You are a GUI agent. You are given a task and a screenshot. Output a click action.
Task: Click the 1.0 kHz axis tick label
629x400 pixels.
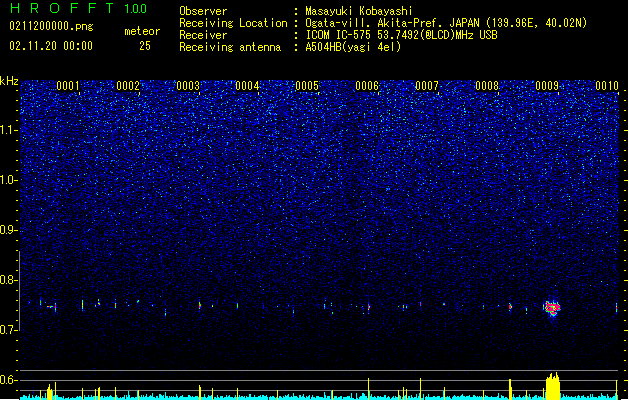click(9, 180)
